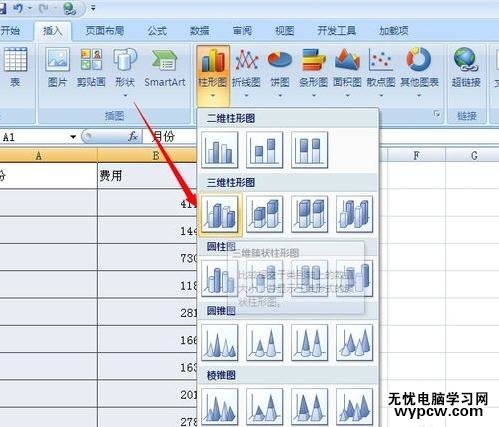Switch to the 视图 tab
The width and height of the screenshot is (499, 427).
tap(284, 31)
